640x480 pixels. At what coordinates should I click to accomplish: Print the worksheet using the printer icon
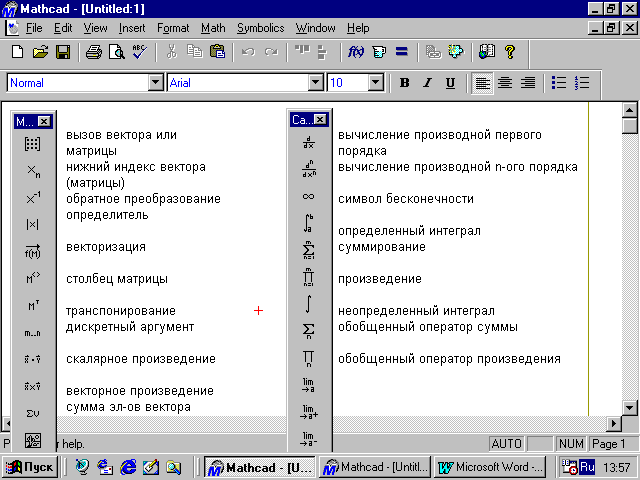click(94, 52)
